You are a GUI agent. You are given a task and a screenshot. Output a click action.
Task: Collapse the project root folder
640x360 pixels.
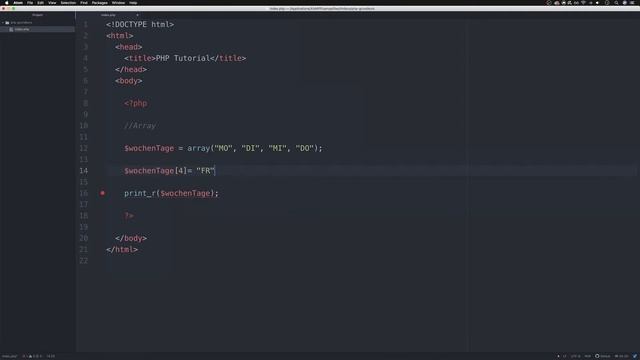3,23
